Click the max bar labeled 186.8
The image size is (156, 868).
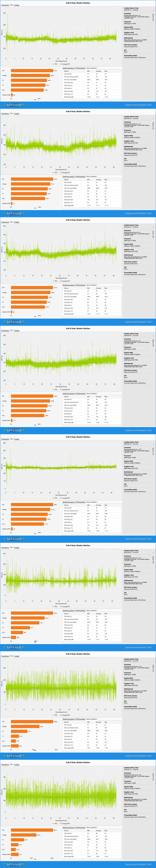click(32, 722)
